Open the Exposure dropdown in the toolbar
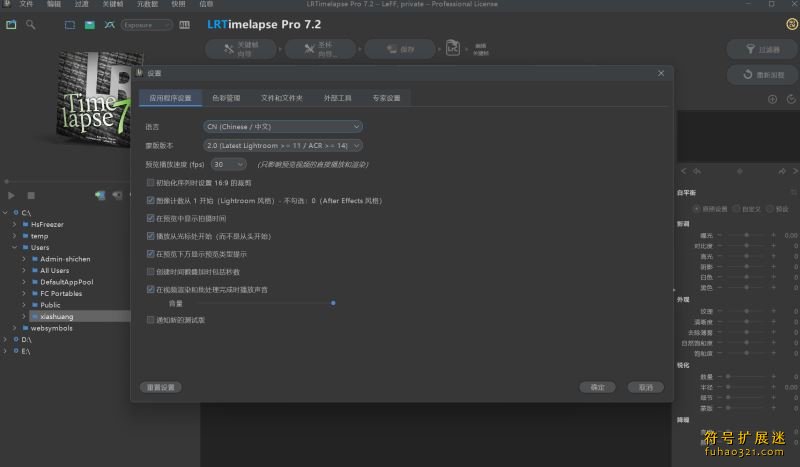The image size is (800, 467). (146, 24)
